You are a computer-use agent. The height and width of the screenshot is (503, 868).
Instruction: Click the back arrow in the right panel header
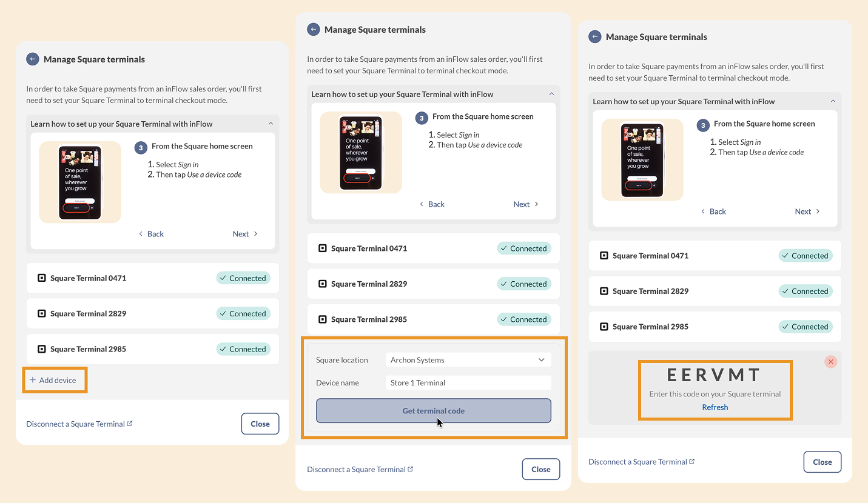coord(594,37)
